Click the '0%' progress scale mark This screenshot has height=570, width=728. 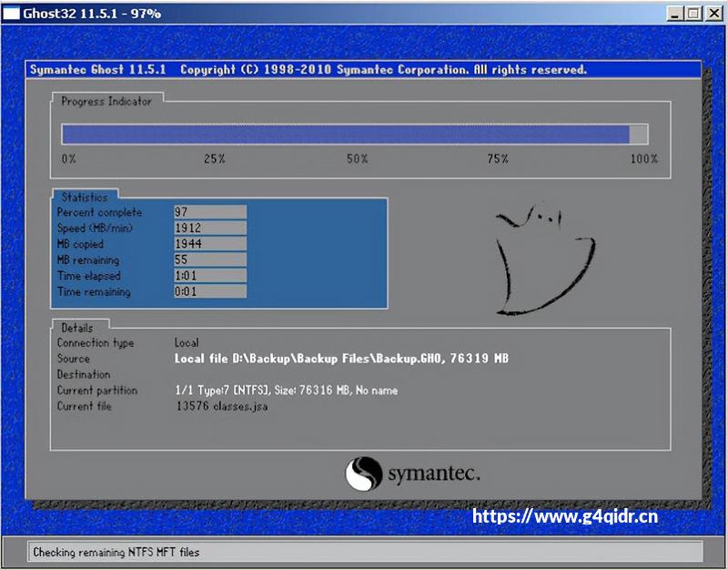click(x=69, y=158)
